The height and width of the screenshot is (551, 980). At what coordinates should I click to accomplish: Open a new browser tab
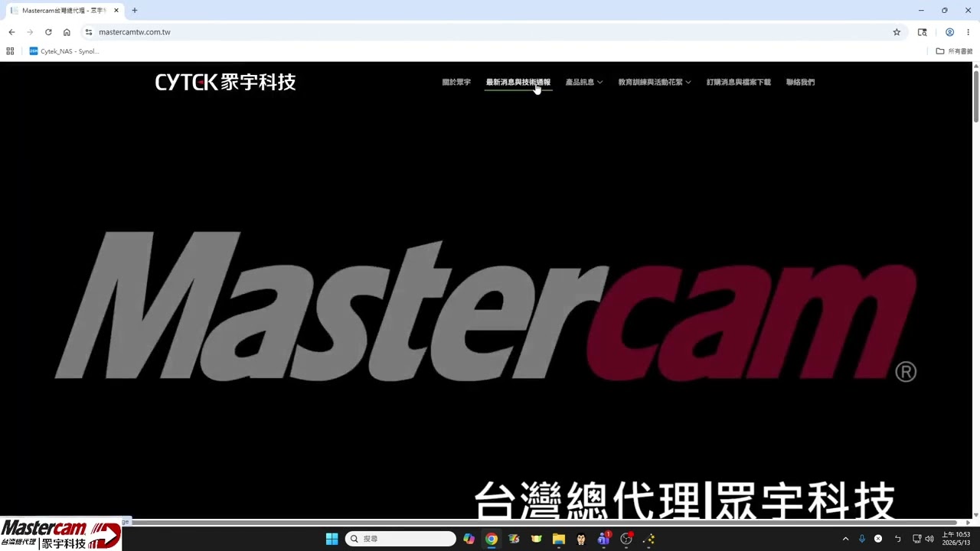135,11
